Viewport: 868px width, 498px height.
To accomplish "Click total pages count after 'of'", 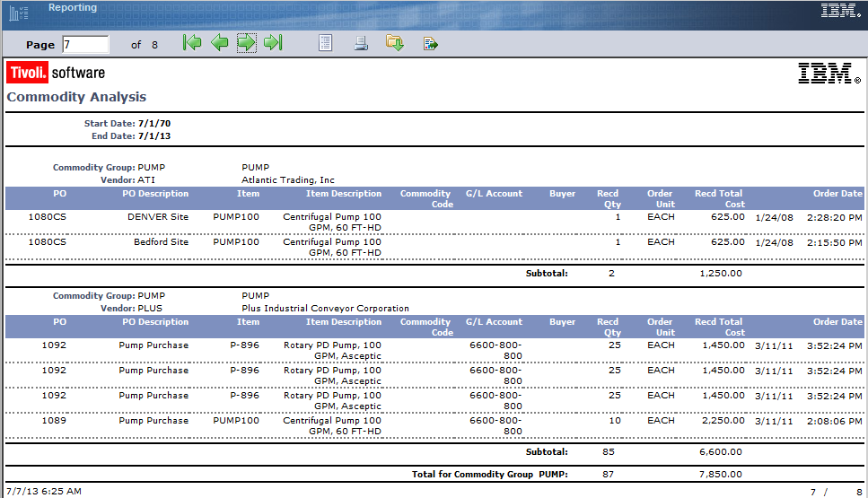I will [x=155, y=45].
